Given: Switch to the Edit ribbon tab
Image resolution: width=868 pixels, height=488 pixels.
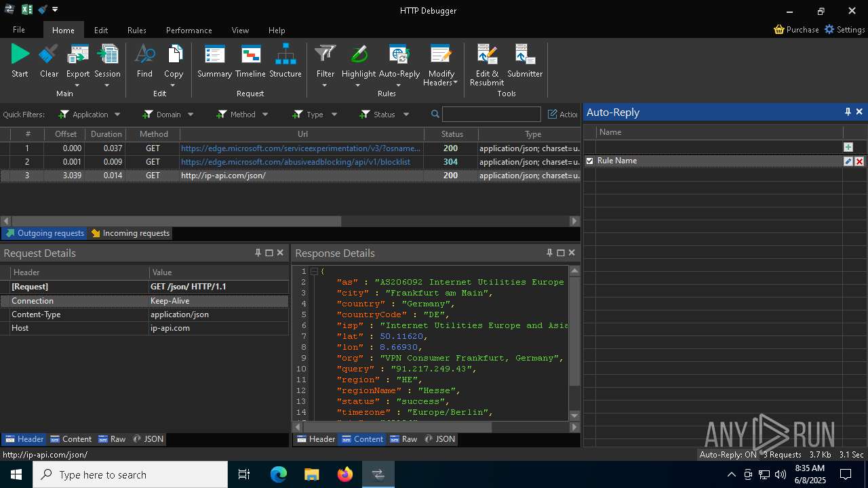Looking at the screenshot, I should tap(101, 30).
